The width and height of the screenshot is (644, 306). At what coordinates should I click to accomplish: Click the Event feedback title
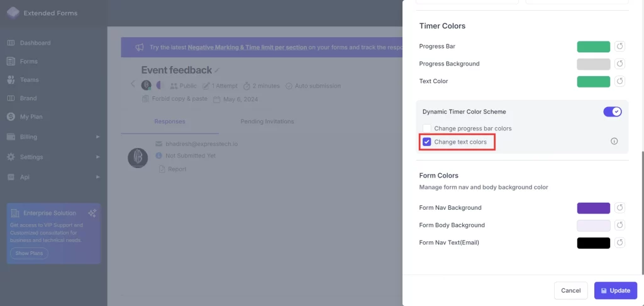click(x=177, y=70)
